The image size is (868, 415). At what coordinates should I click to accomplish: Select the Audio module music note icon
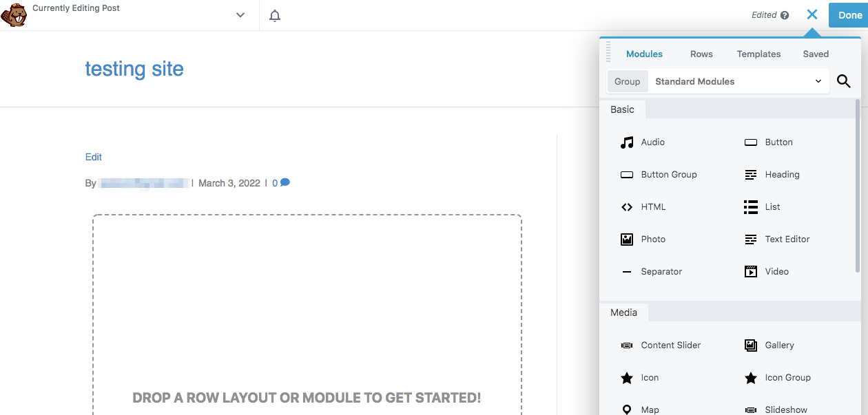[627, 142]
